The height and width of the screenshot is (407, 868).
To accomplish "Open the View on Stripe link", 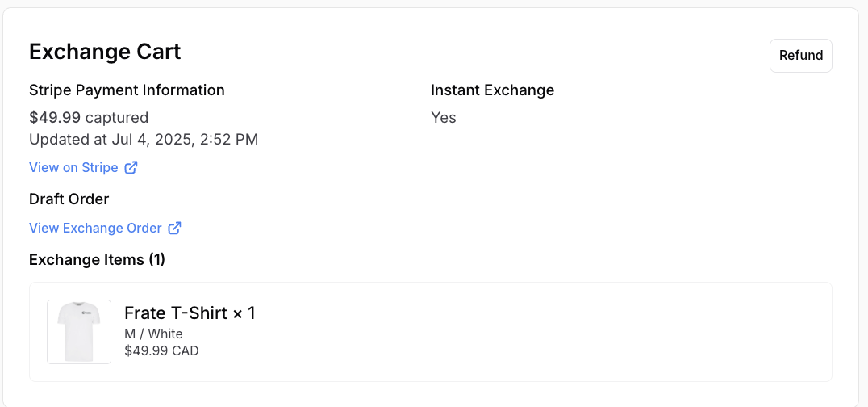I will (74, 168).
